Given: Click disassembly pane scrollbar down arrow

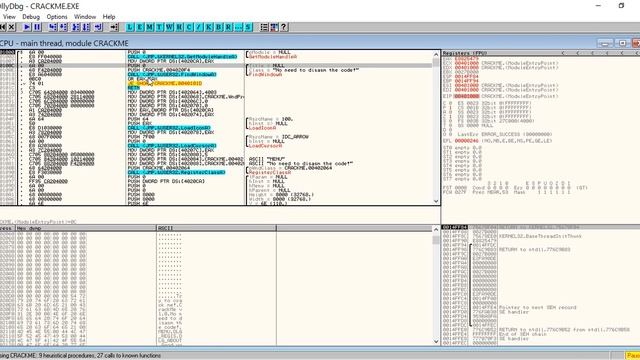Looking at the screenshot, I should point(436,201).
